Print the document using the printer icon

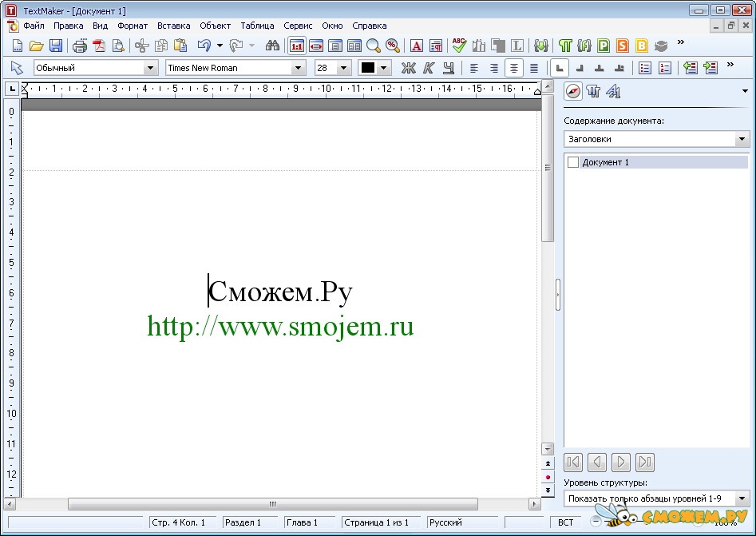coord(80,46)
